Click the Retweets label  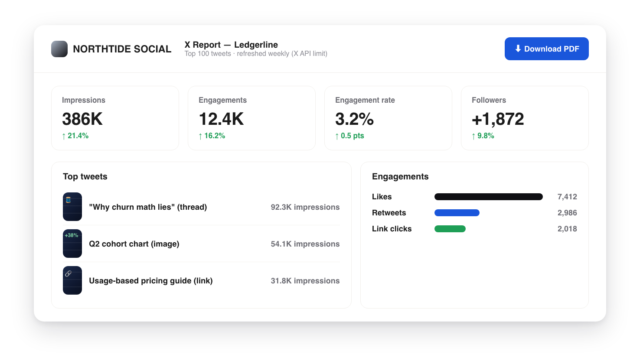pyautogui.click(x=389, y=213)
